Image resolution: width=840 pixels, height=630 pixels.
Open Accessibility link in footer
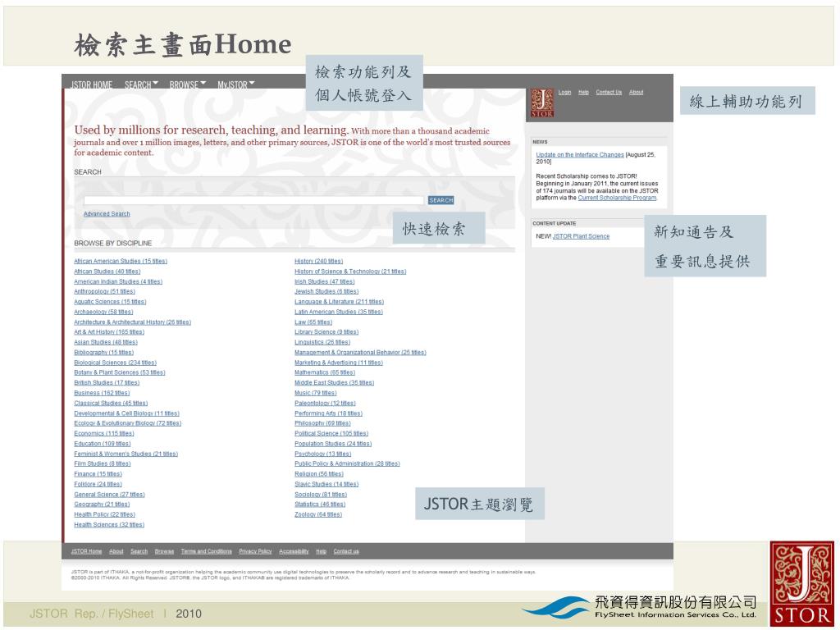coord(294,551)
